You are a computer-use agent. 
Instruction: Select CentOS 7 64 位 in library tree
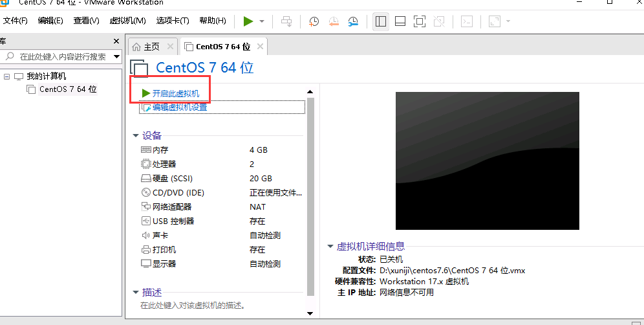coord(68,89)
